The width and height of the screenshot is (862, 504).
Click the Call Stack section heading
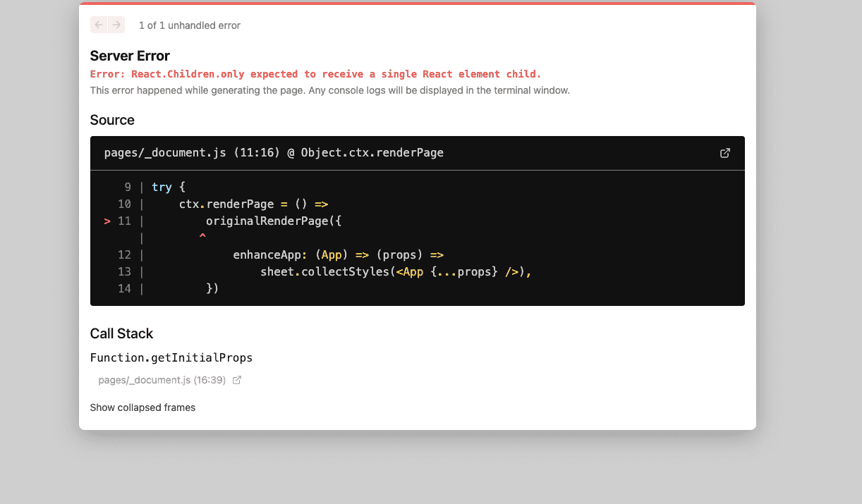click(121, 333)
